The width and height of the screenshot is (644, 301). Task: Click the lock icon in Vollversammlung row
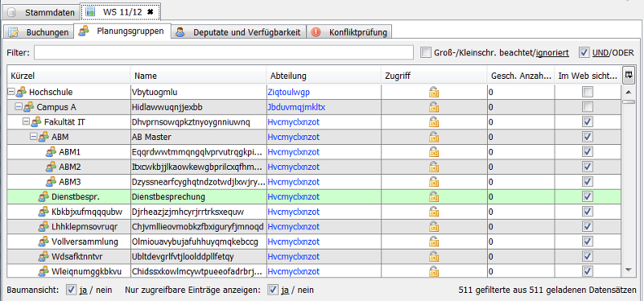tap(434, 242)
